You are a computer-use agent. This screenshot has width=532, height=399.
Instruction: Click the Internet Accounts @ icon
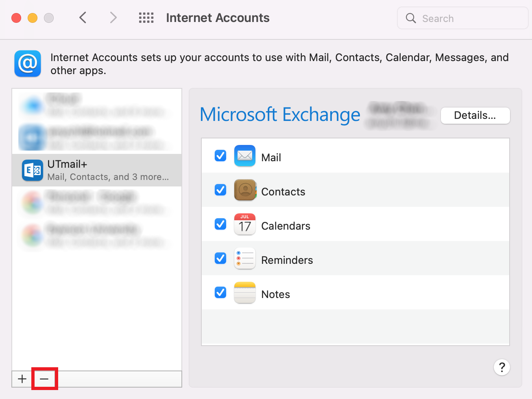[x=28, y=64]
